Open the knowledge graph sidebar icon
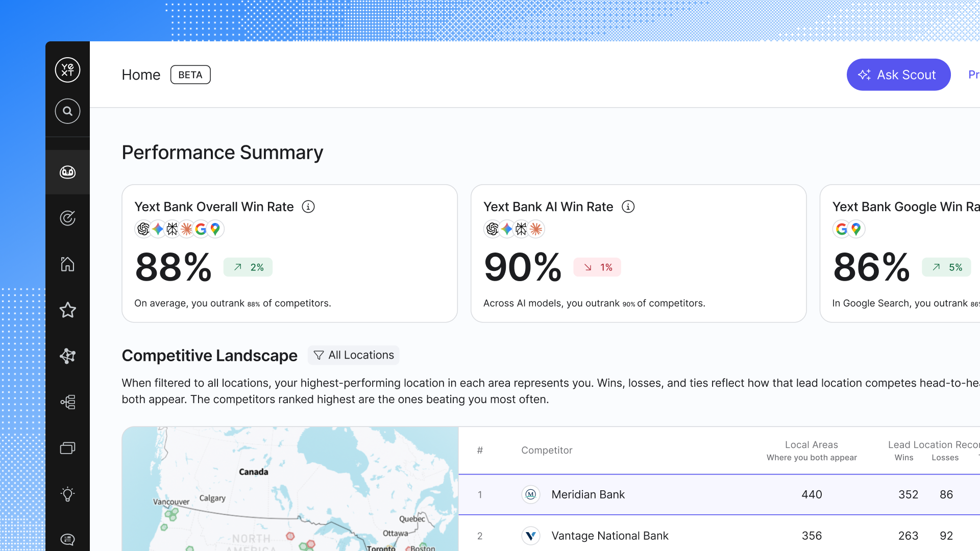Image resolution: width=980 pixels, height=551 pixels. click(x=67, y=356)
